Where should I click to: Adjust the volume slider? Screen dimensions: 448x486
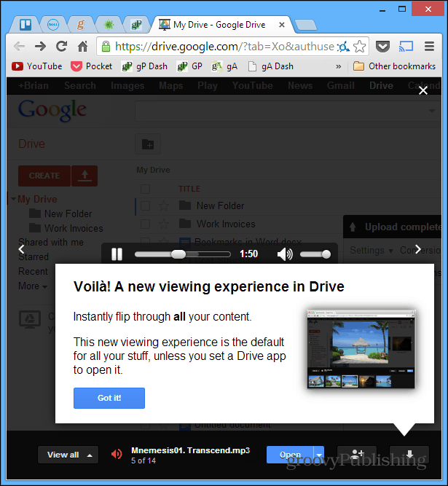315,254
